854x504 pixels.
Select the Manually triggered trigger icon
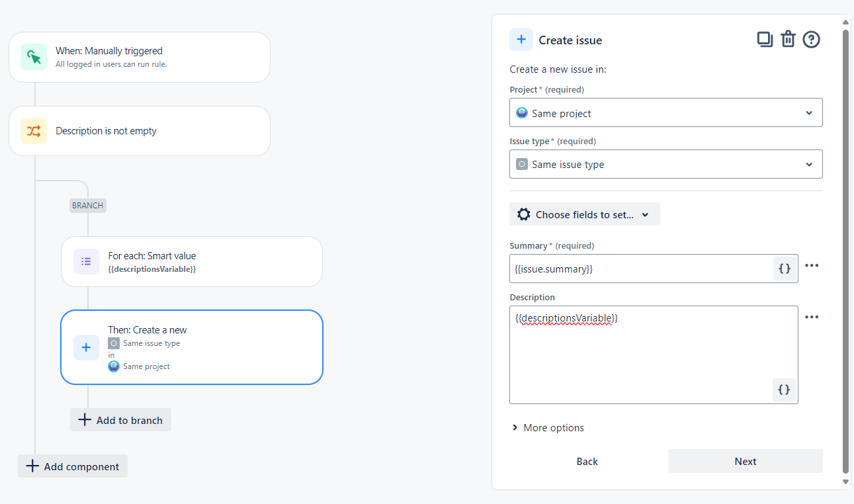pos(34,57)
